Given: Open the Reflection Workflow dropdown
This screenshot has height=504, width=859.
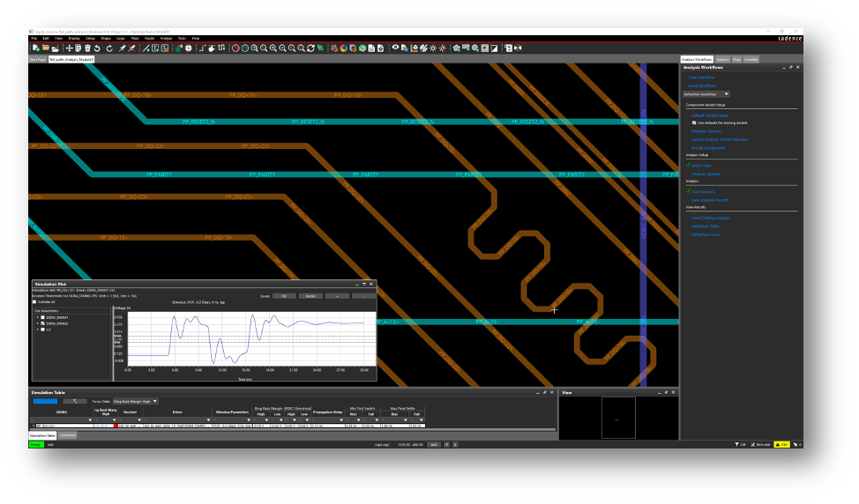Looking at the screenshot, I should pyautogui.click(x=706, y=93).
